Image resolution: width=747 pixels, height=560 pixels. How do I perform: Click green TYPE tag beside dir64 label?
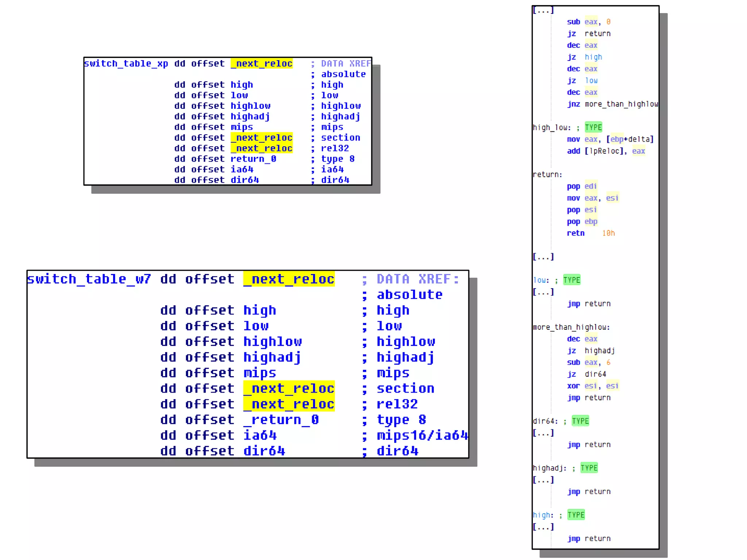580,421
